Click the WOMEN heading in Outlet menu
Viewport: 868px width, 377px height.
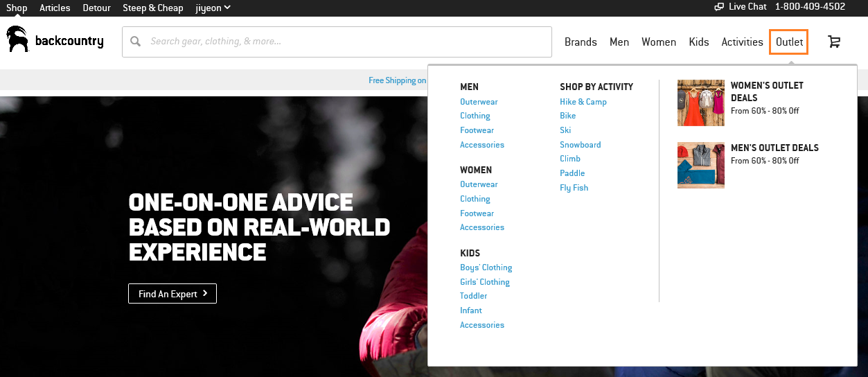(476, 170)
